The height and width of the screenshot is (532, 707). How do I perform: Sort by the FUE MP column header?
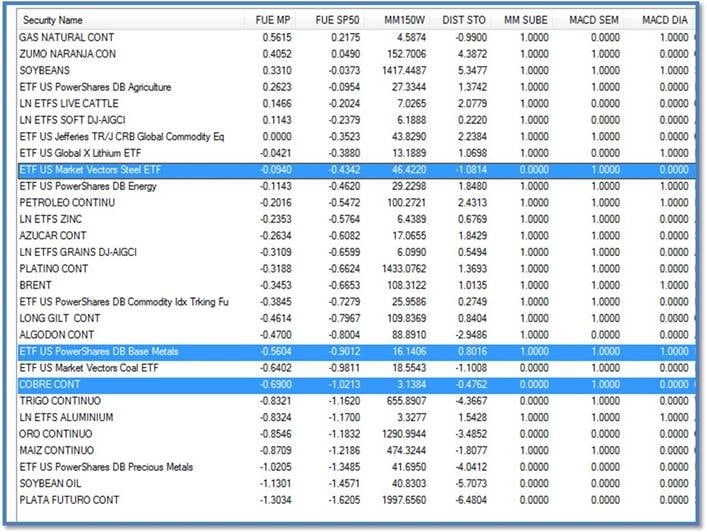click(272, 20)
